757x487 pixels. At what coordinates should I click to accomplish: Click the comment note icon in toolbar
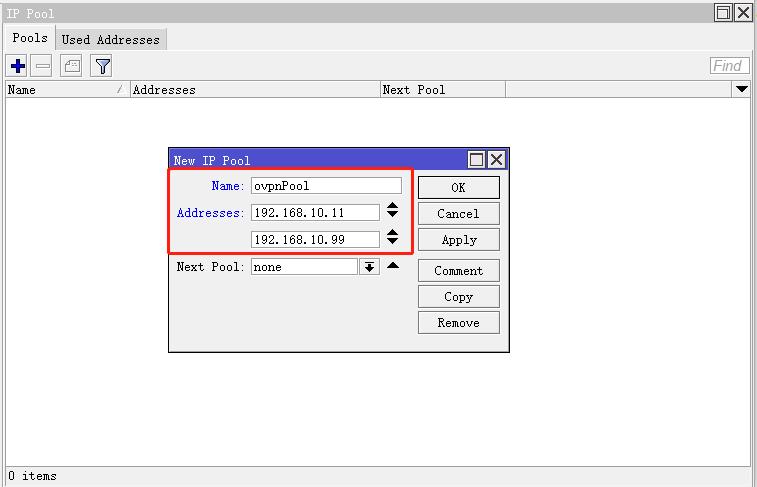click(x=71, y=66)
